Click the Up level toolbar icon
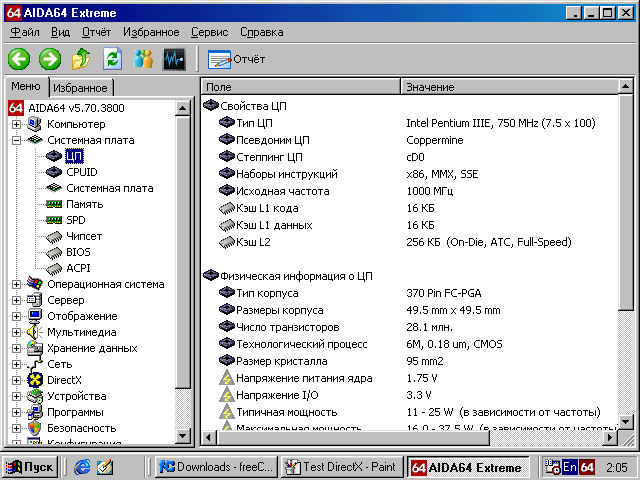Image resolution: width=640 pixels, height=480 pixels. coord(81,59)
